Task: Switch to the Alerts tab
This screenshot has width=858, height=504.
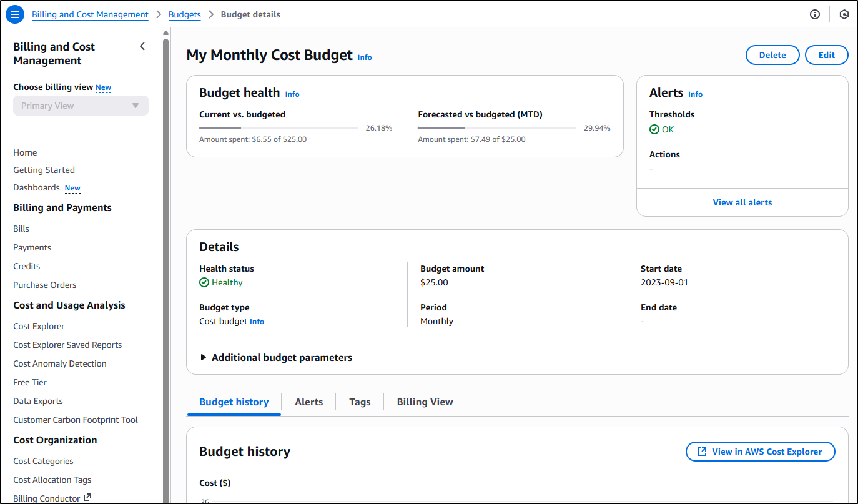Action: (x=308, y=402)
